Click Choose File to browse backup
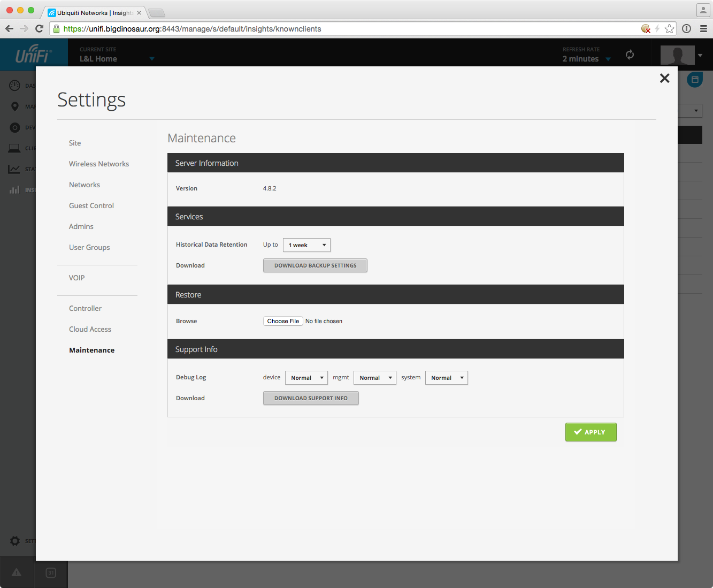Image resolution: width=713 pixels, height=588 pixels. point(283,321)
